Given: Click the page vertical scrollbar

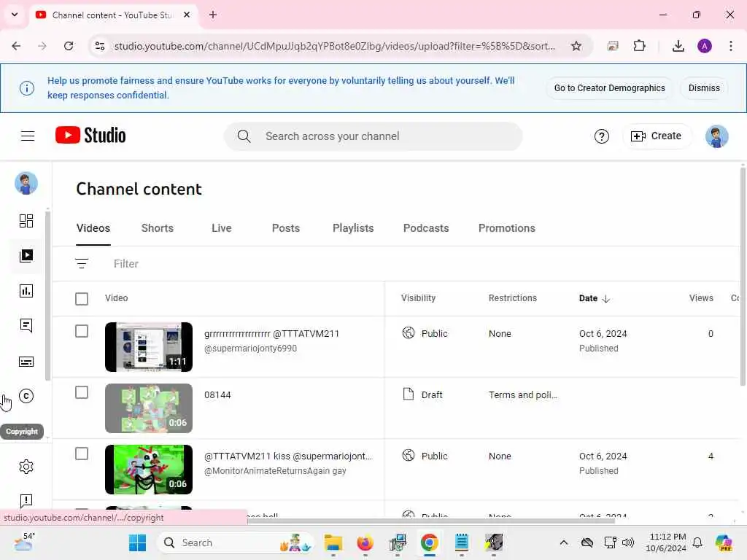Looking at the screenshot, I should click(x=742, y=276).
